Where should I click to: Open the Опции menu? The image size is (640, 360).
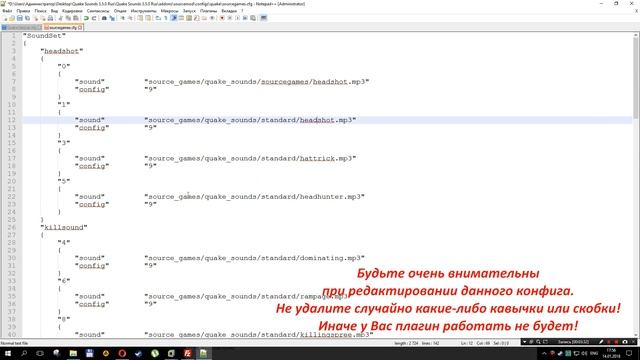[120, 11]
